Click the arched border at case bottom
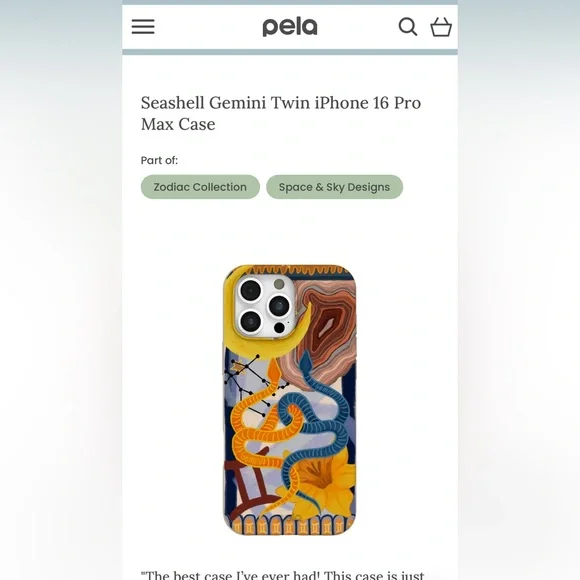This screenshot has width=580, height=580. [290, 525]
